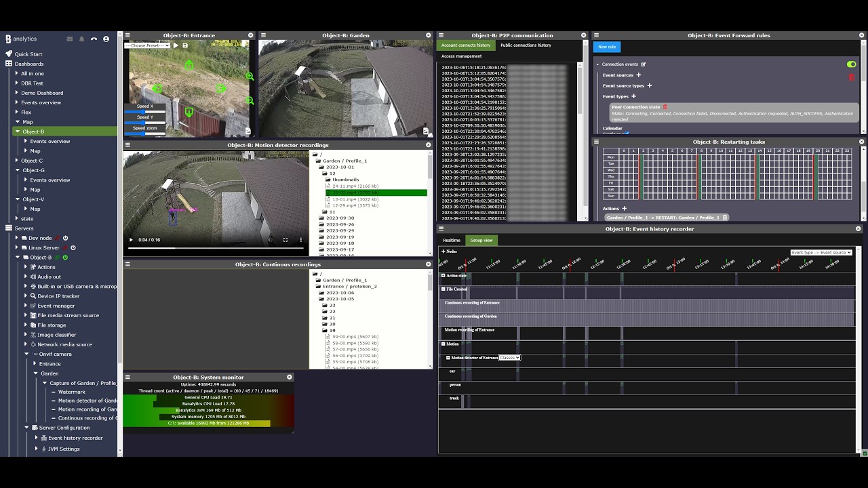
Task: Adjust the Speed zoom slider
Action: 144,134
